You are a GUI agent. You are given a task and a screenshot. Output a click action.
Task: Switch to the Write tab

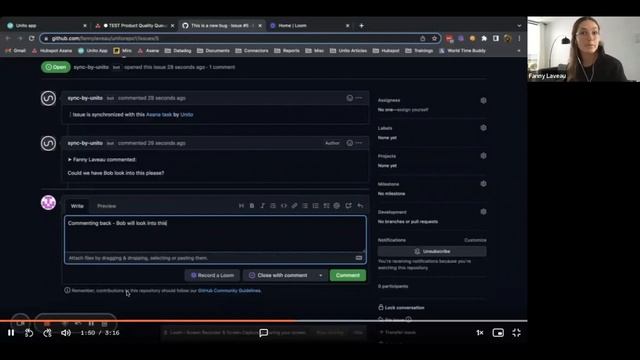(x=77, y=206)
